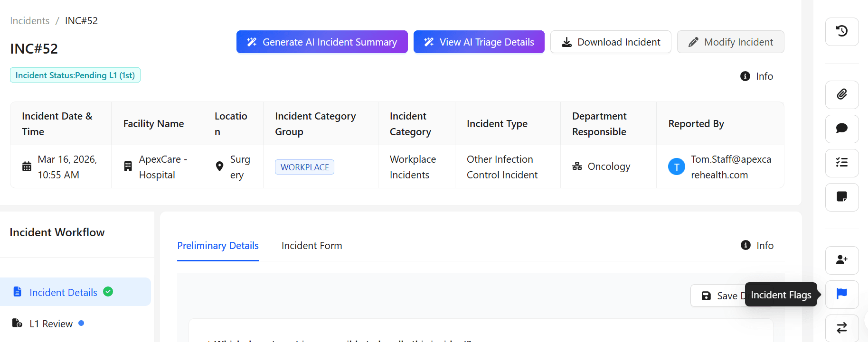The height and width of the screenshot is (342, 868).
Task: Select Incident Details workflow step
Action: (63, 292)
